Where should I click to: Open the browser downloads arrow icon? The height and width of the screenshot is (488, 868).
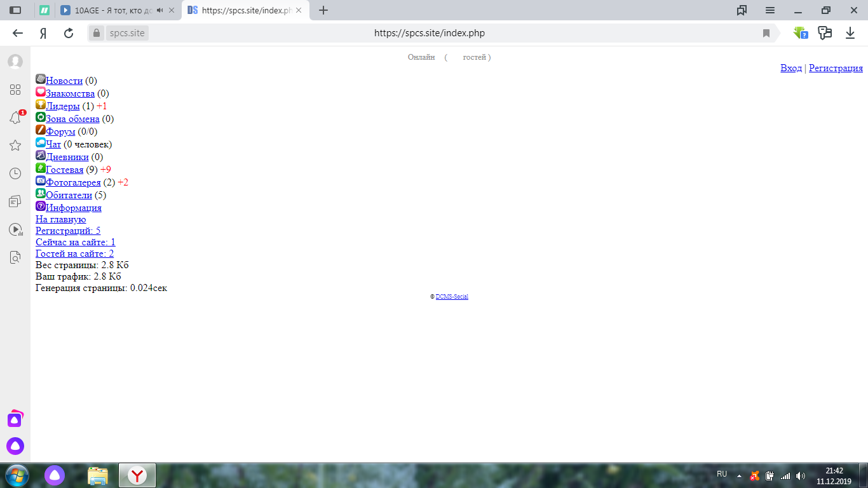850,33
